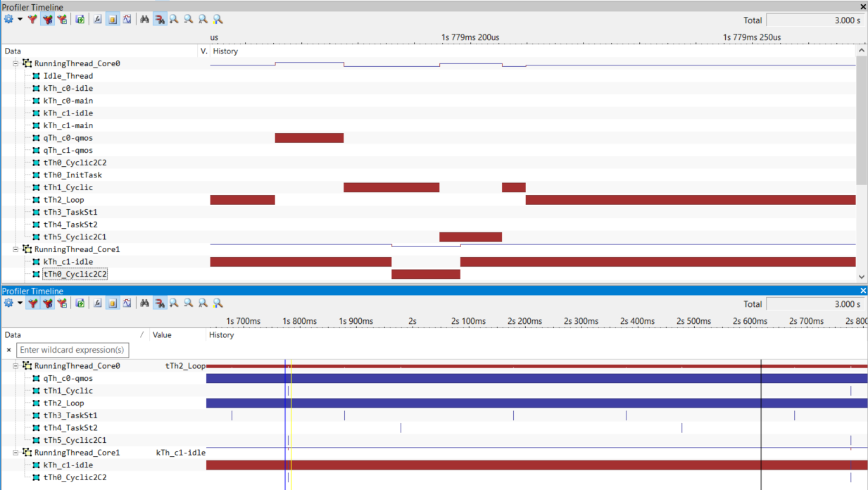Click export icon with green arrow in bottom toolbar

click(x=80, y=303)
